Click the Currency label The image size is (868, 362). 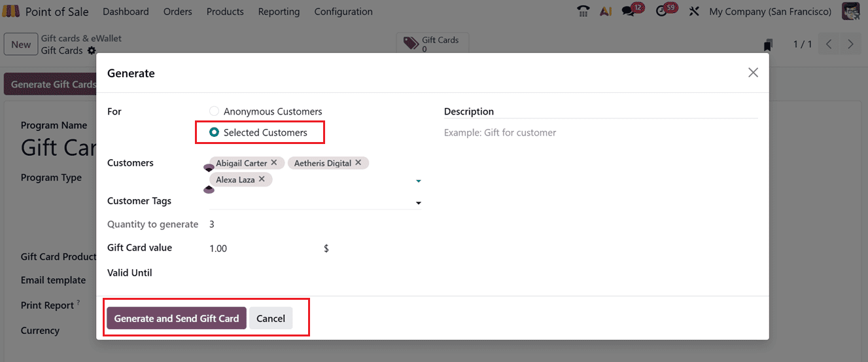click(40, 331)
